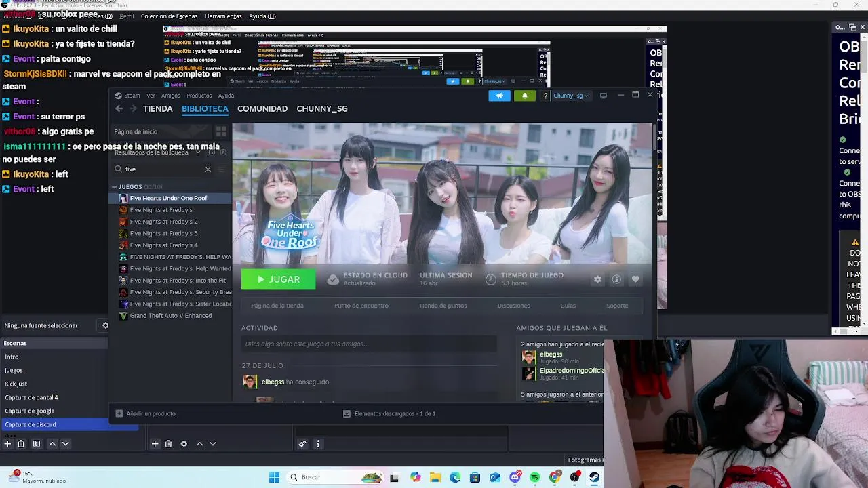Viewport: 868px width, 488px height.
Task: Click Añadir un producto in Steam
Action: [146, 413]
